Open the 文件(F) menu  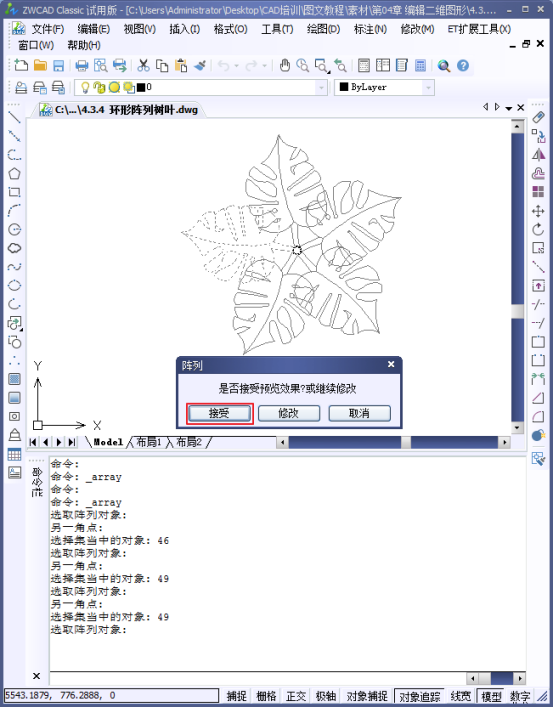(x=47, y=29)
